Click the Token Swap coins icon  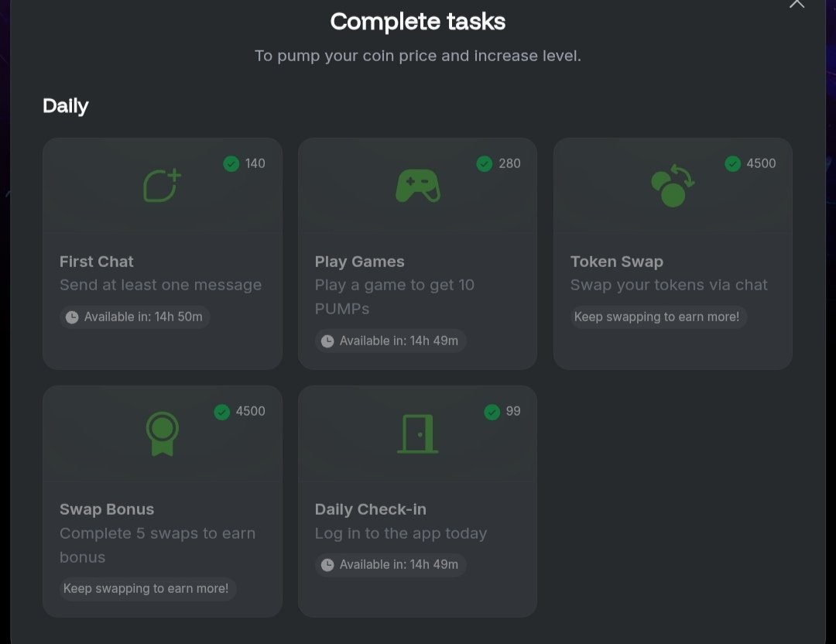pyautogui.click(x=673, y=186)
